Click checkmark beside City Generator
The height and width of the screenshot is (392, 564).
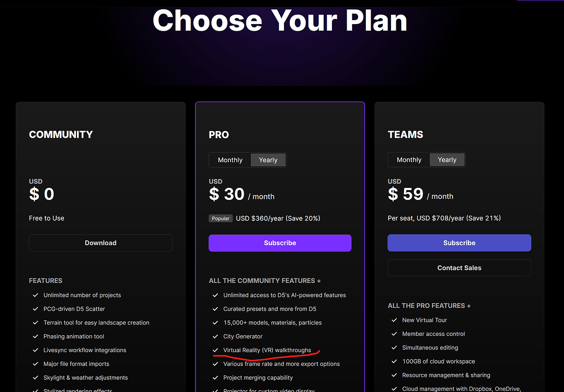pyautogui.click(x=215, y=337)
